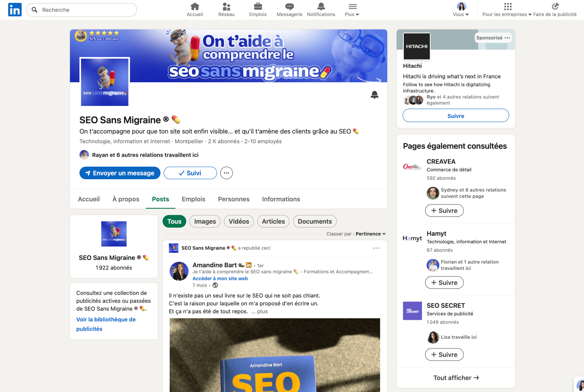Viewport: 584px width, 392px height.
Task: Open the SEO book post image
Action: point(275,355)
